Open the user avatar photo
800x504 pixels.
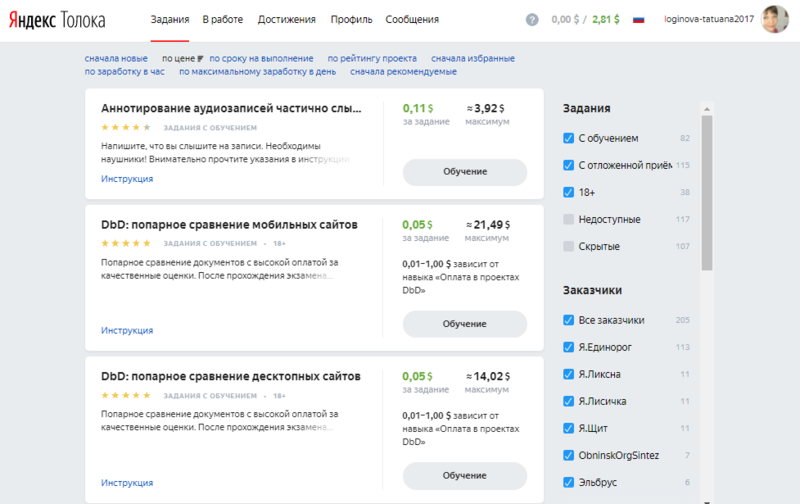[774, 19]
